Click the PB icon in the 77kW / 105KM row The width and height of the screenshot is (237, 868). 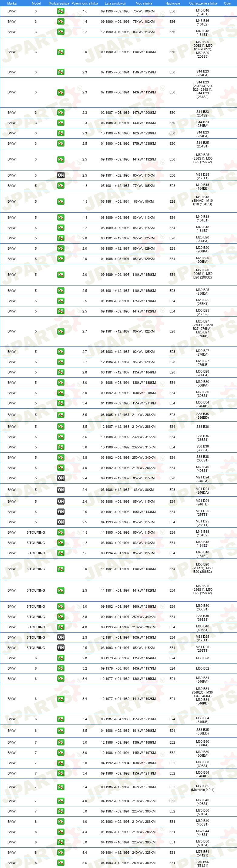61,186
